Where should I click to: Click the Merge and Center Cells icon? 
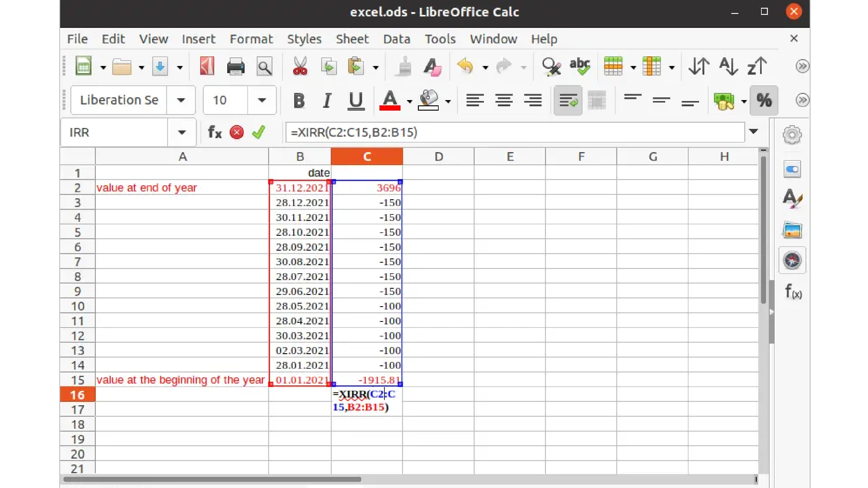[x=597, y=100]
